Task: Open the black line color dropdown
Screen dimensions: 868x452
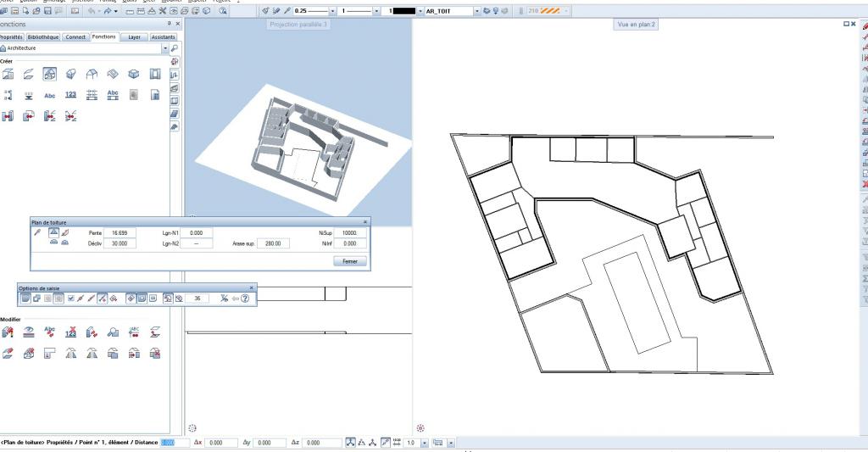Action: click(x=420, y=11)
